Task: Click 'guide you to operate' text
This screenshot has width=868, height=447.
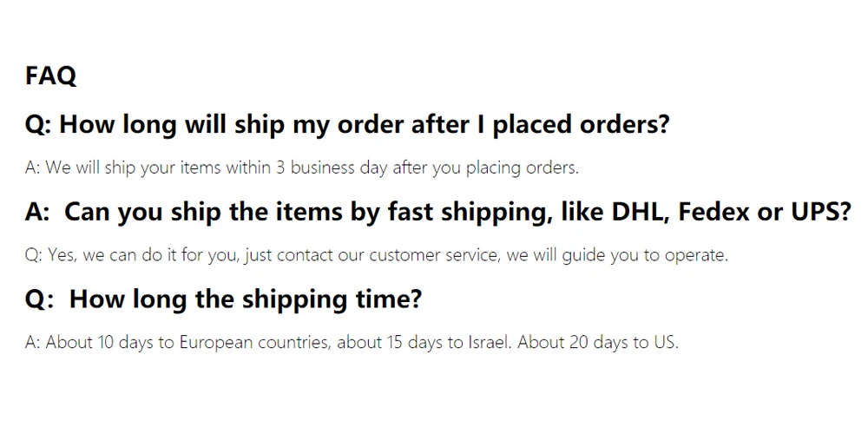Action: tap(645, 255)
